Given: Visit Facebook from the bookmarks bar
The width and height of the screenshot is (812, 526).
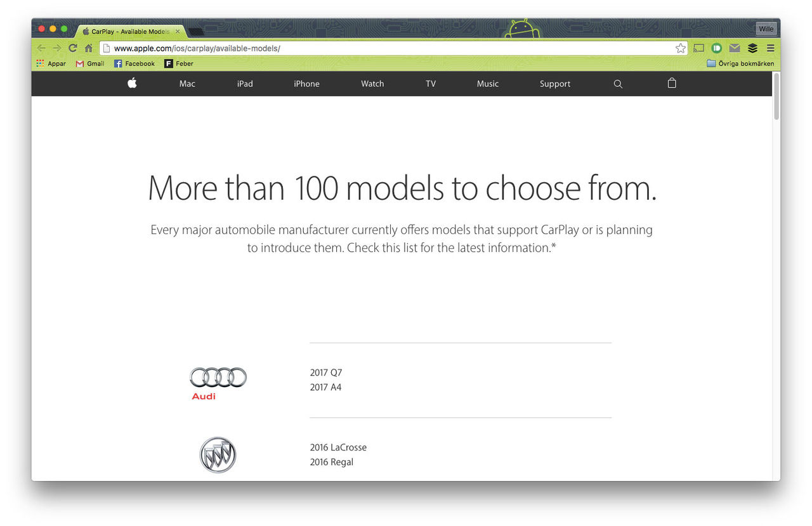Looking at the screenshot, I should (x=134, y=63).
